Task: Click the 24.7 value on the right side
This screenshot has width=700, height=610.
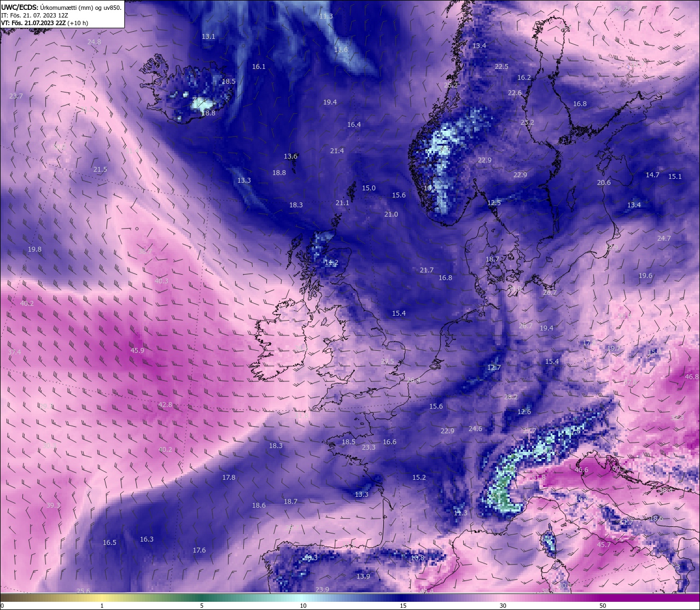Action: point(664,239)
